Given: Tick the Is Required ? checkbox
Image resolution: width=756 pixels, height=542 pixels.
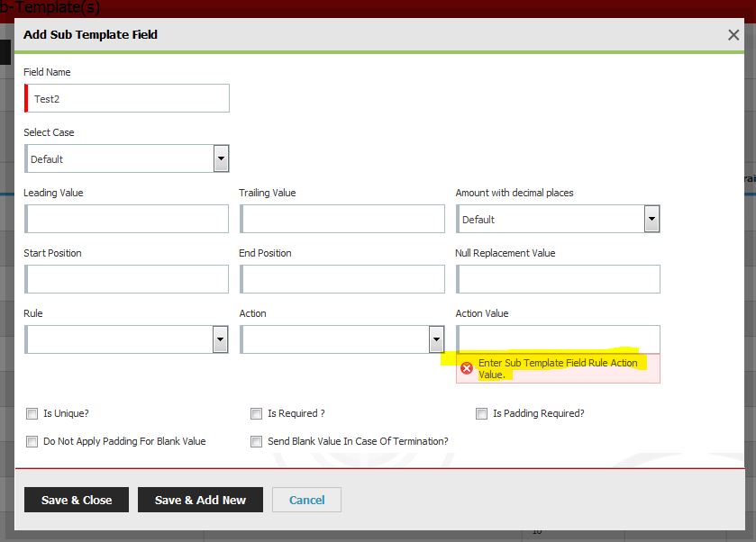Looking at the screenshot, I should tap(257, 414).
